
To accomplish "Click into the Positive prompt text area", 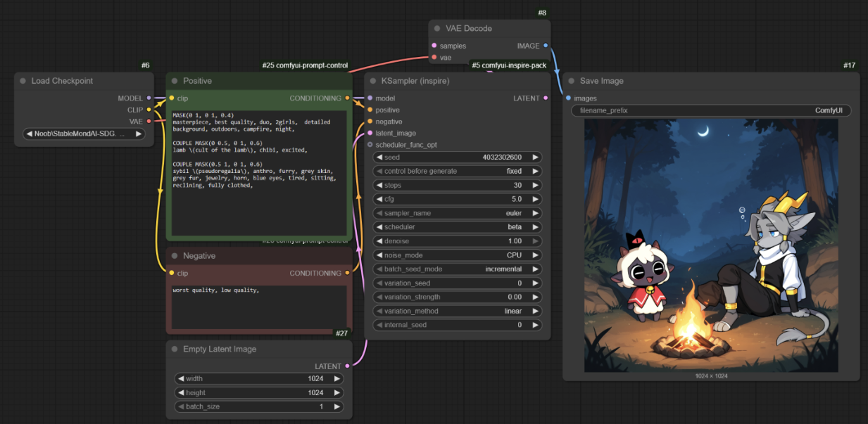I will click(259, 172).
